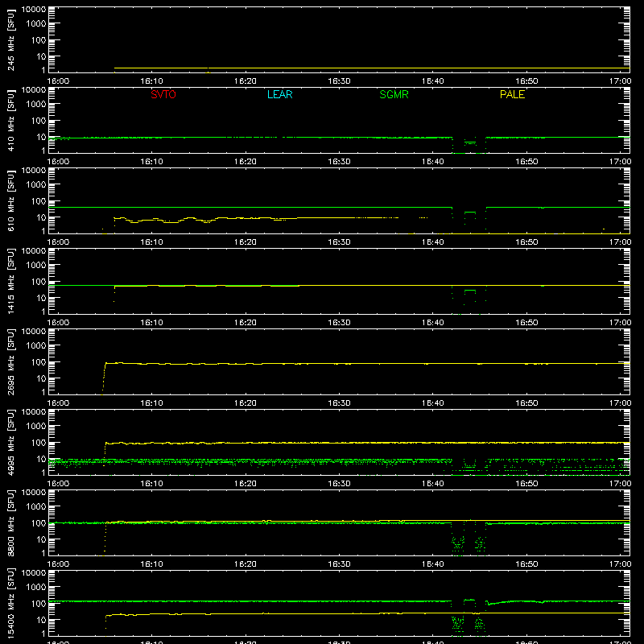Click the 100 y-tick of 2695 MHz panel
The image size is (644, 644).
tap(39, 361)
